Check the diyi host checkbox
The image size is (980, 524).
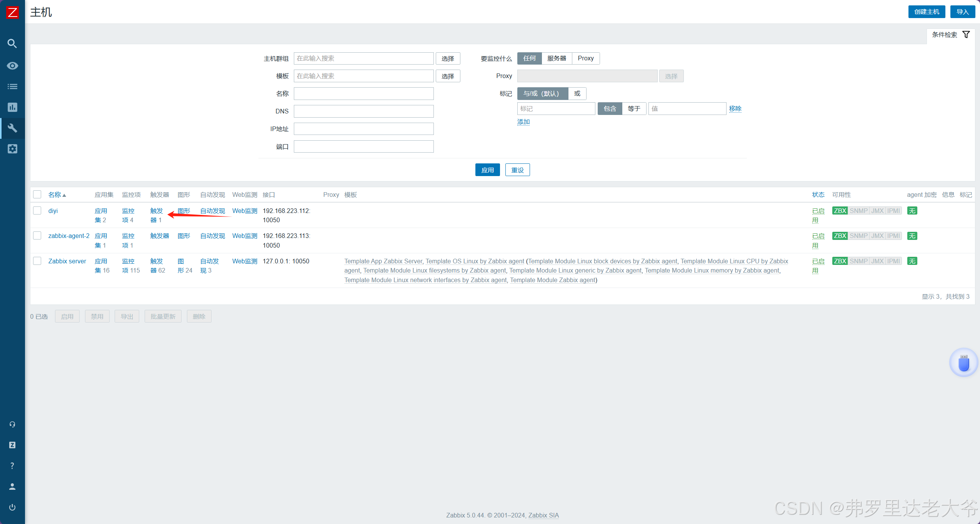[37, 211]
